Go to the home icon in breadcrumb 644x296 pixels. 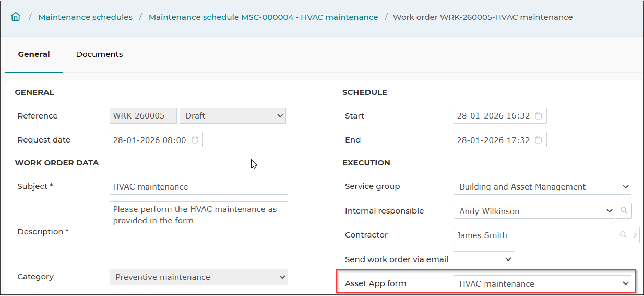point(16,17)
